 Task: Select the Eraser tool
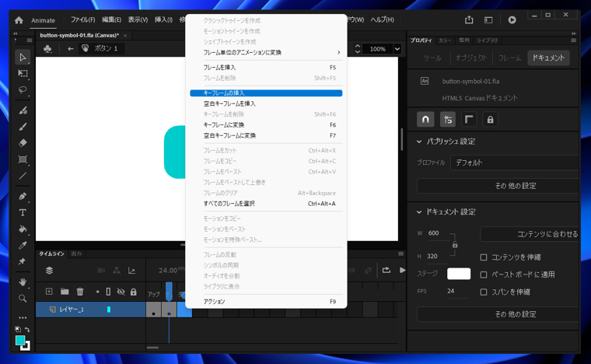23,143
